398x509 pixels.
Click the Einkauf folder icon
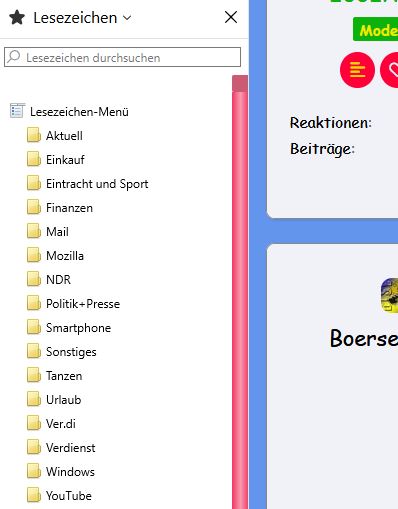[x=34, y=159]
